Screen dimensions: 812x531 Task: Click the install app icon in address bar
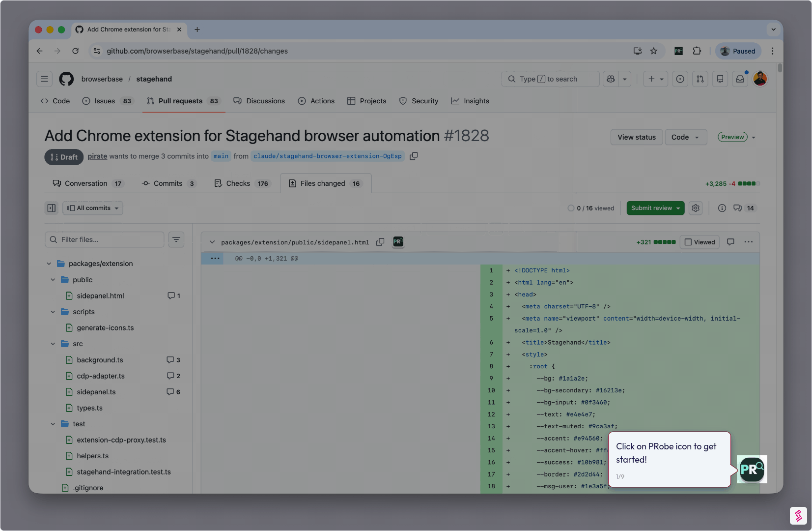click(x=638, y=51)
